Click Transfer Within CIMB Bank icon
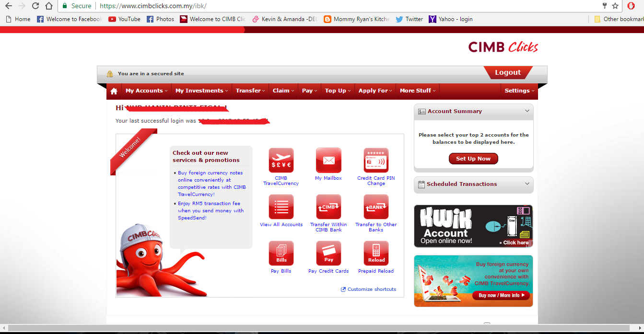Screen dimensions: 644x334 tap(328, 207)
